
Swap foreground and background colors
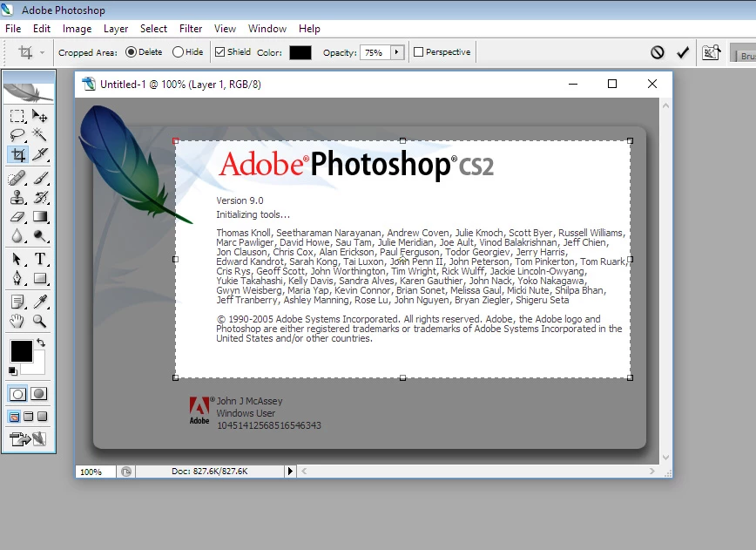pos(41,343)
